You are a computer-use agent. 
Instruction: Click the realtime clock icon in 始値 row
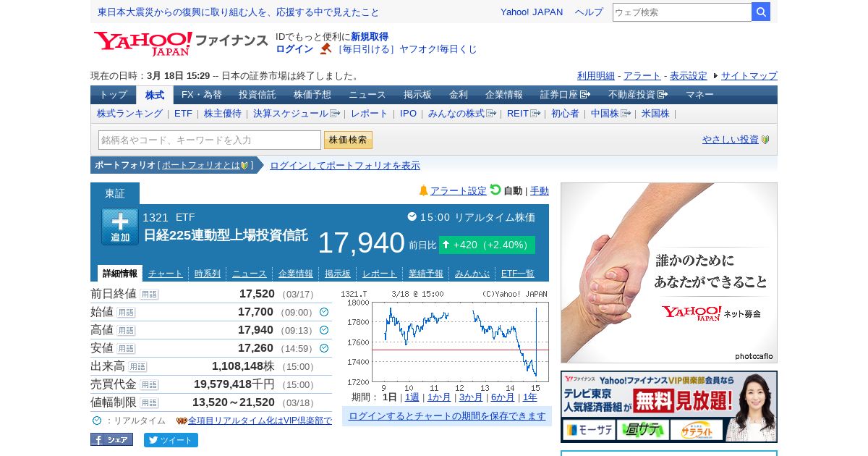[324, 312]
